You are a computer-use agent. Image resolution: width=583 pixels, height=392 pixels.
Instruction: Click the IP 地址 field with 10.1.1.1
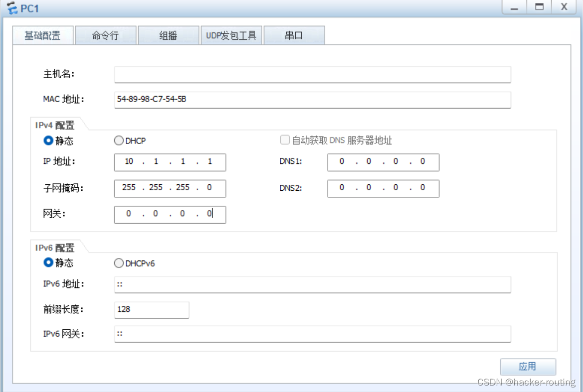click(x=170, y=162)
